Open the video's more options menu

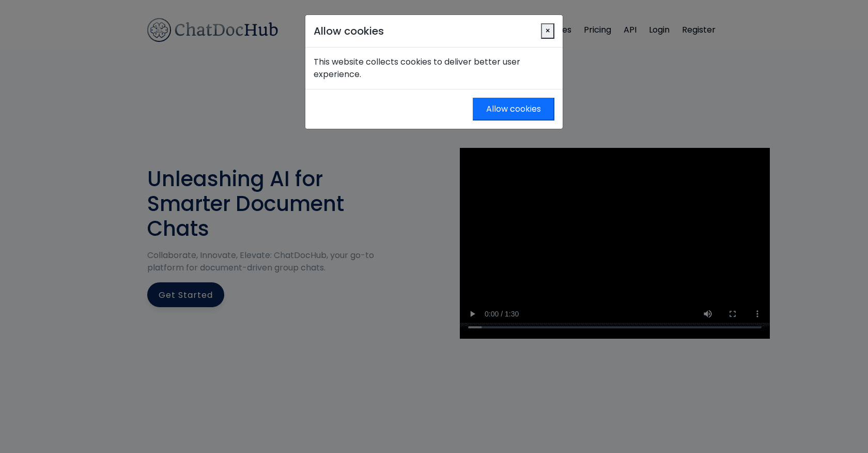pos(757,314)
